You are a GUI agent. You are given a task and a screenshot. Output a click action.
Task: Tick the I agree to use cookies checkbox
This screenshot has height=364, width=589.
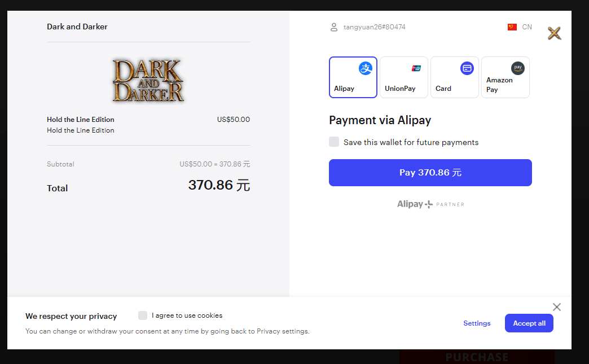143,315
